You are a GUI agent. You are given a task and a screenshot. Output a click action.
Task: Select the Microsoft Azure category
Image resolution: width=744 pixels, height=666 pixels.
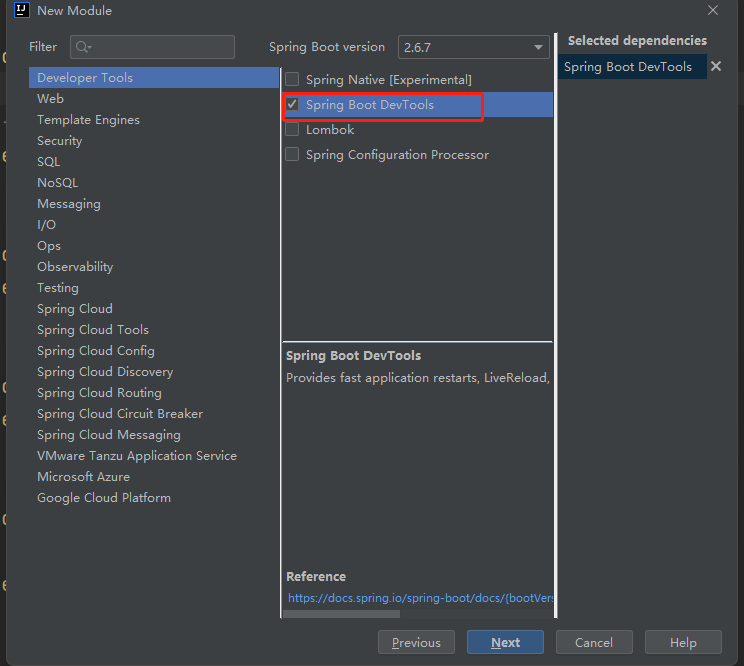[x=154, y=476]
